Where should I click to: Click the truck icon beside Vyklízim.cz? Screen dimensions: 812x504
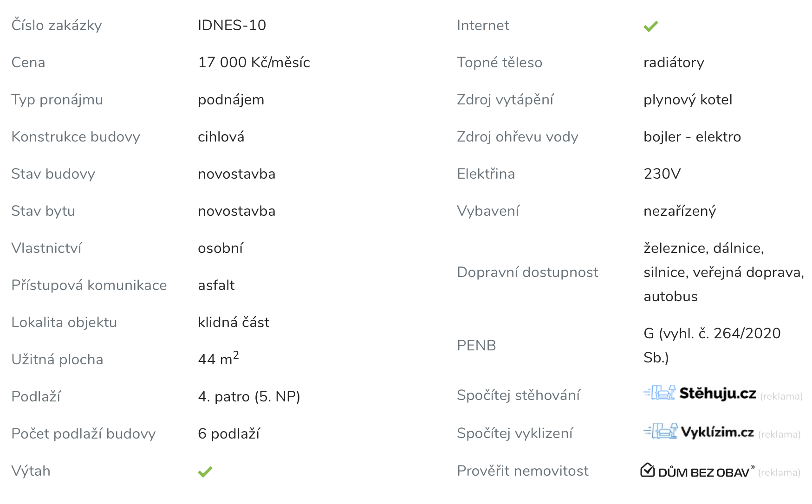660,431
